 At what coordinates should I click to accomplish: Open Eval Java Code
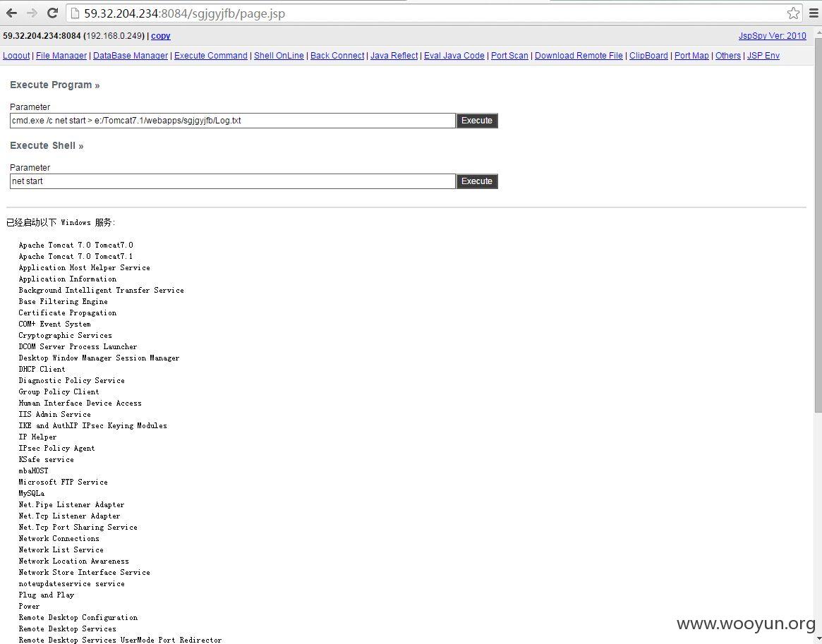454,56
